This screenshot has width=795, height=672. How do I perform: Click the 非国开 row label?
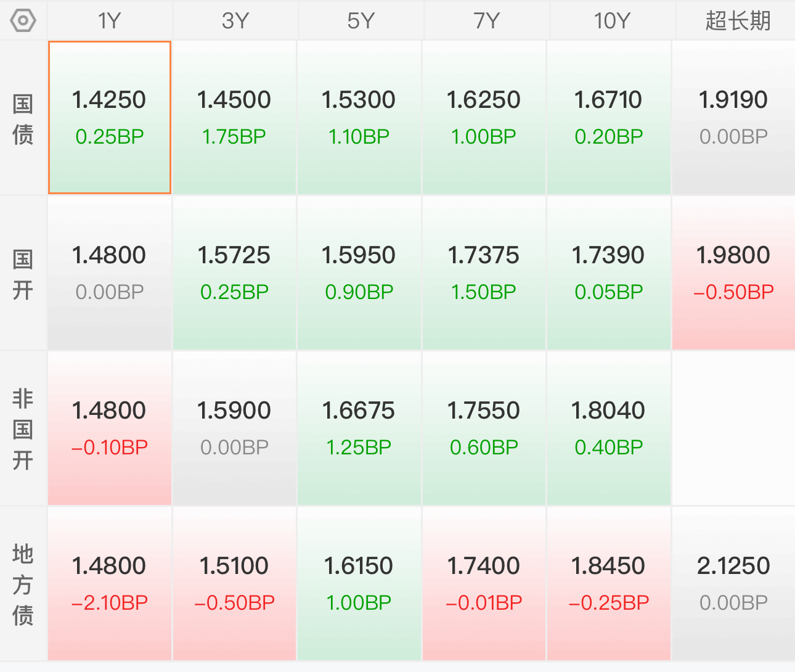[x=23, y=429]
